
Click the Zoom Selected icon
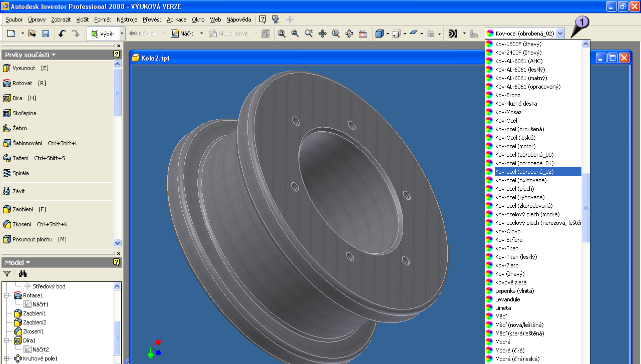336,34
